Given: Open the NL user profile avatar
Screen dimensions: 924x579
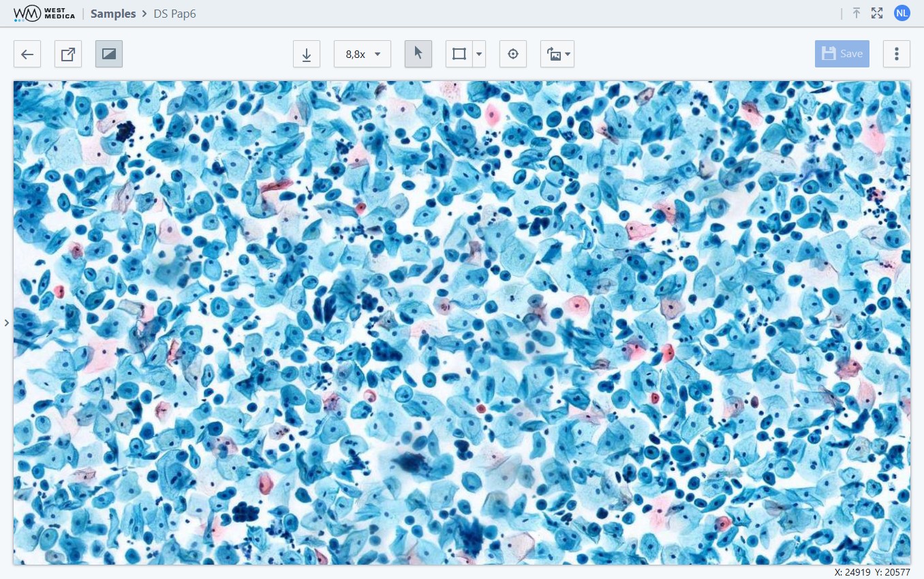Looking at the screenshot, I should tap(902, 13).
